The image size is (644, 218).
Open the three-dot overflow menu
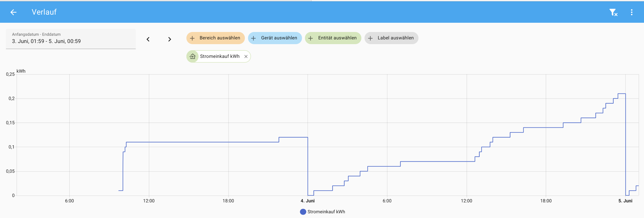[x=631, y=12]
